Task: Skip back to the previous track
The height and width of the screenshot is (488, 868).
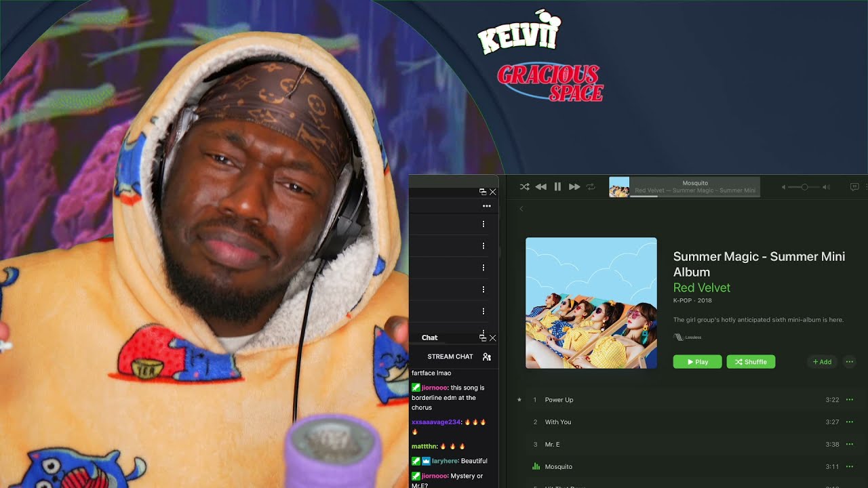Action: [x=540, y=186]
